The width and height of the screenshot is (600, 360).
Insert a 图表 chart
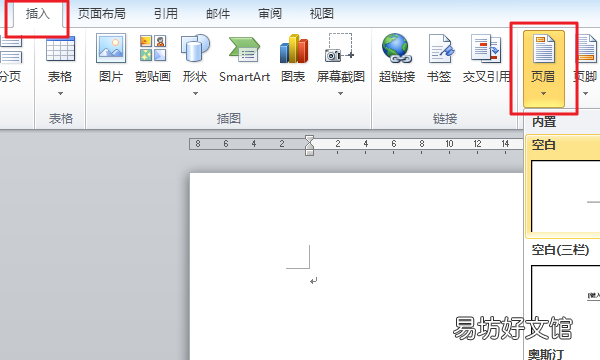[293, 59]
